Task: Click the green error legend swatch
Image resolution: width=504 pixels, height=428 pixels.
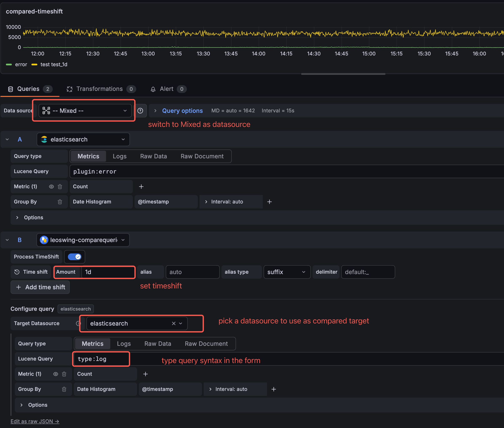Action: (x=9, y=65)
